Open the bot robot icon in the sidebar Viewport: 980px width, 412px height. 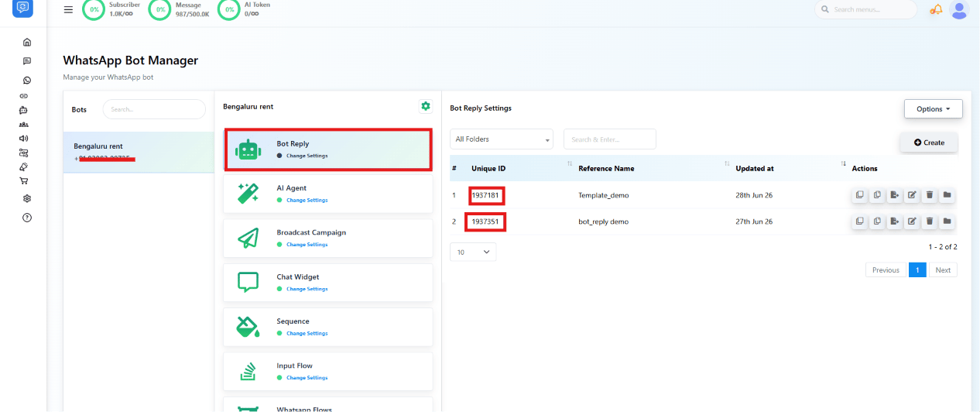(24, 110)
